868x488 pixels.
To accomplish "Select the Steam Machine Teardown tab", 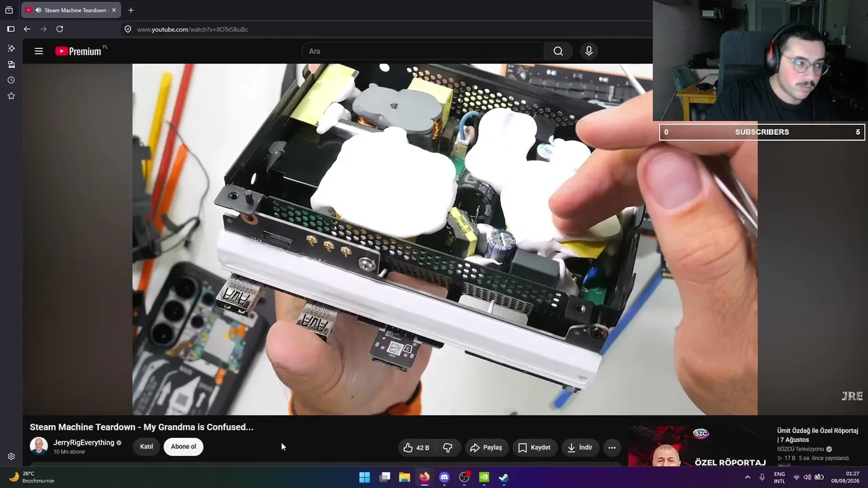I will coord(71,10).
